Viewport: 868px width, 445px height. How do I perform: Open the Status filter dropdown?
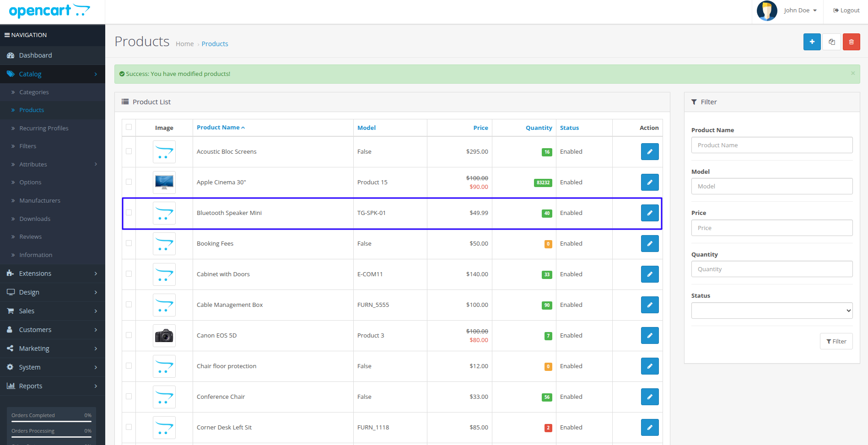coord(772,311)
